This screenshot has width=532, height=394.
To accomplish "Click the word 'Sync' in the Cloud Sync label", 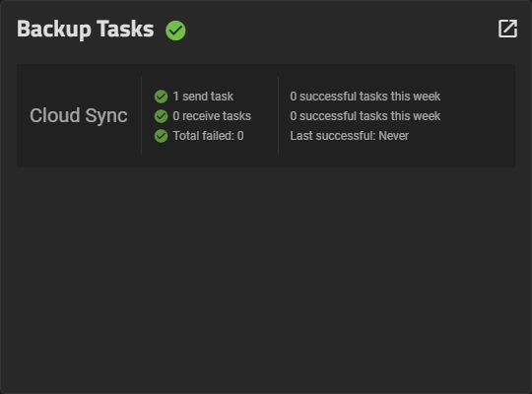I will point(106,116).
